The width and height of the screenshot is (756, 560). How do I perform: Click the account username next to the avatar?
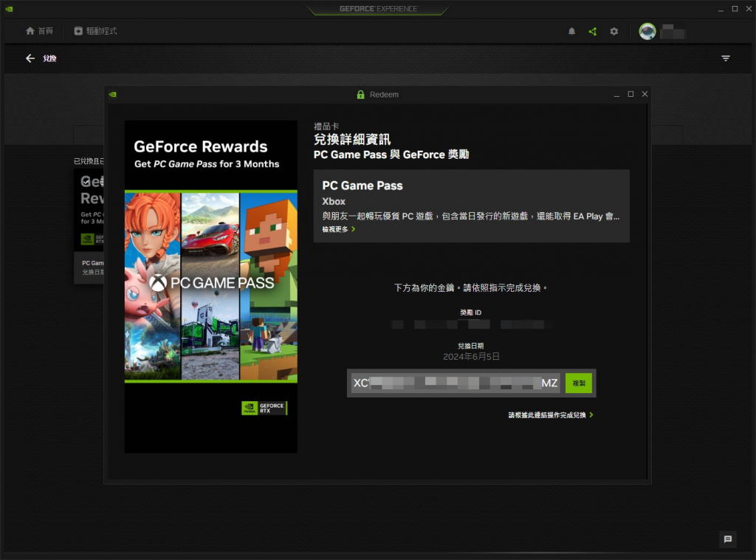click(673, 31)
